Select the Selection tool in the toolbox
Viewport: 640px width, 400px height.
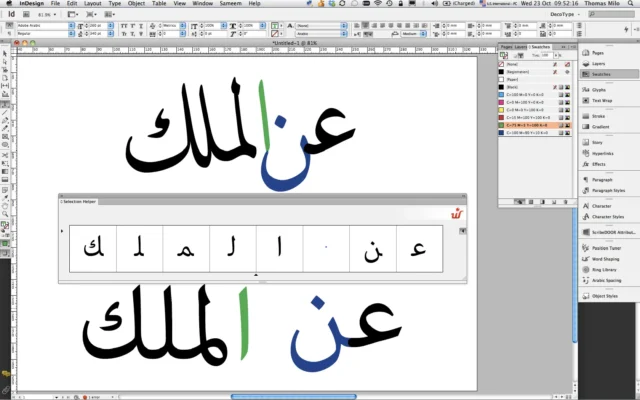[x=5, y=53]
